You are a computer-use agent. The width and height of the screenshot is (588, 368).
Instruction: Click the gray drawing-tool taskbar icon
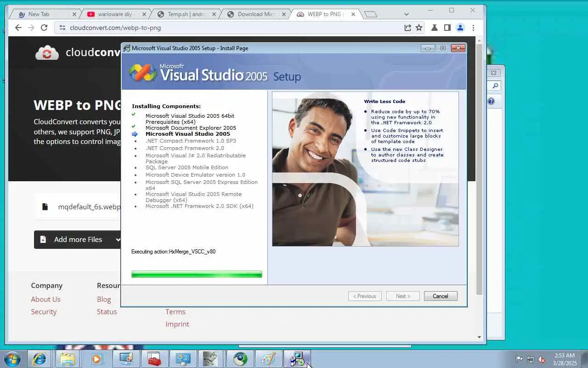point(211,359)
